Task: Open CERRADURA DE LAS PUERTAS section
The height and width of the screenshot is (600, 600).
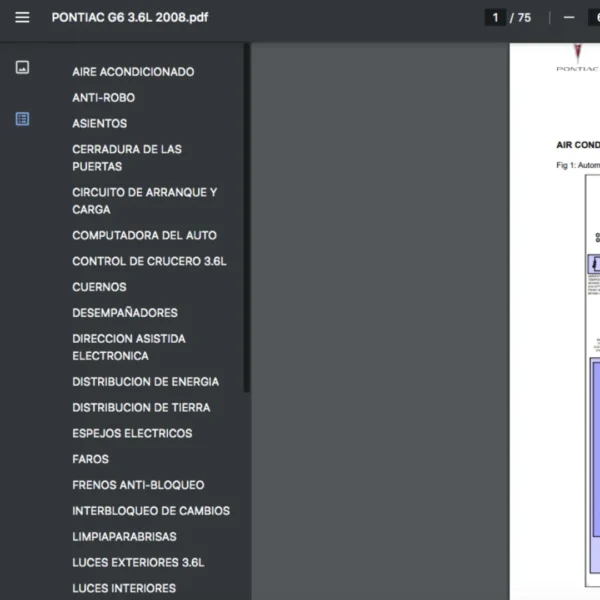Action: click(x=126, y=158)
